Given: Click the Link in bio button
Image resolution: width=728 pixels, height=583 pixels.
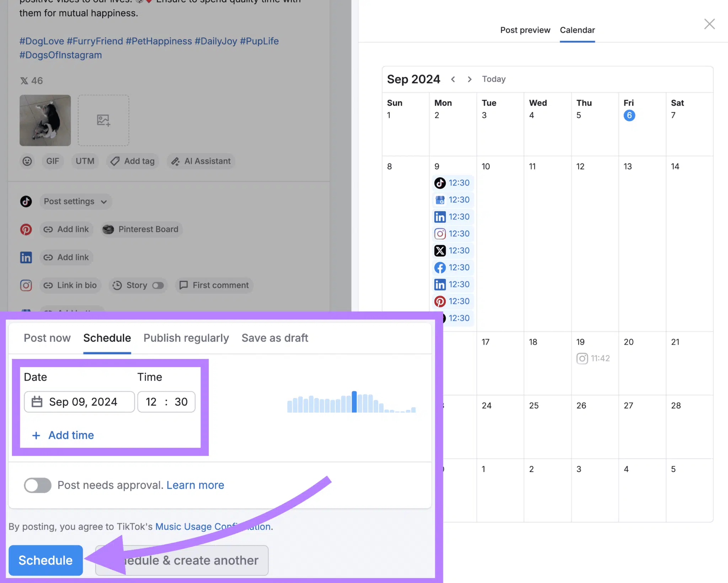Looking at the screenshot, I should [x=70, y=285].
